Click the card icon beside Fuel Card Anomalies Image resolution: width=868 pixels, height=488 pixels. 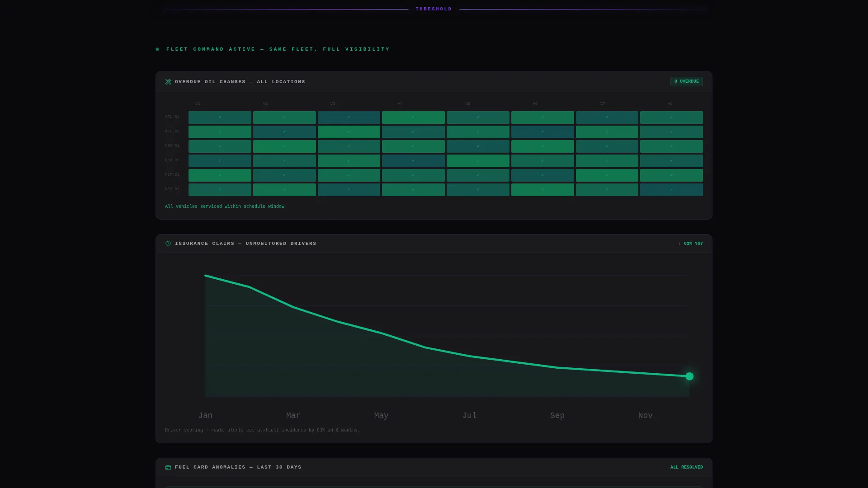tap(168, 467)
